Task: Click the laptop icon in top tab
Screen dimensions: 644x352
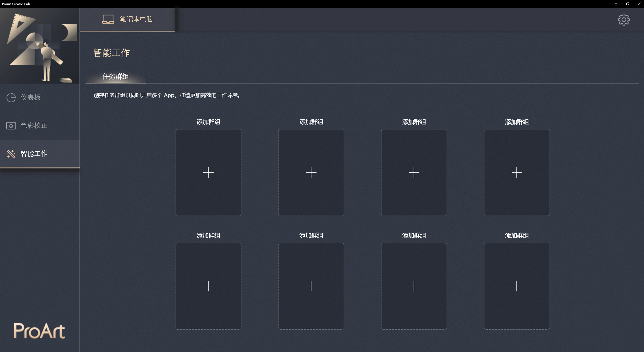Action: pyautogui.click(x=108, y=19)
